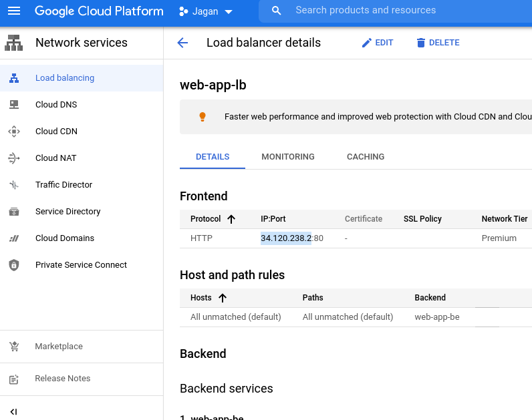The width and height of the screenshot is (532, 420).
Task: Open Cloud CDN from sidebar
Action: 82,131
